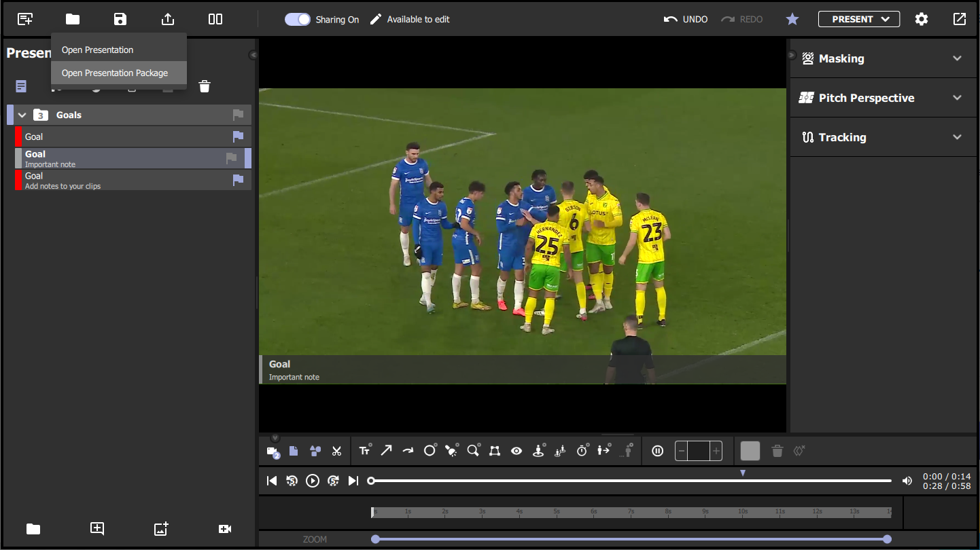Screen dimensions: 980x550
Task: Open the PRESENT dropdown
Action: click(858, 18)
